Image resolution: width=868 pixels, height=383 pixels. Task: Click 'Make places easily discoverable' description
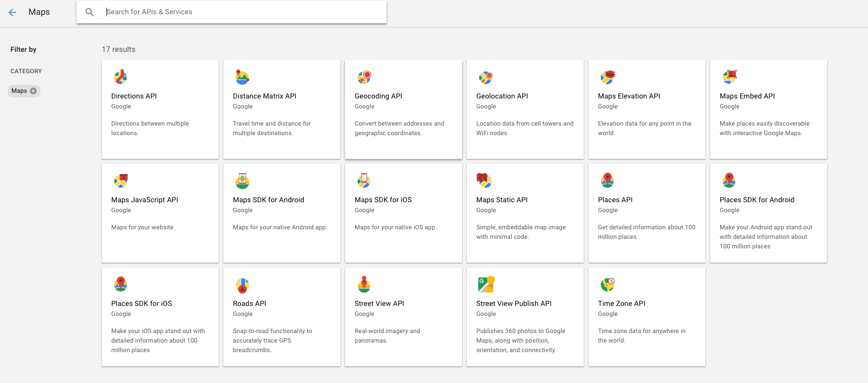click(x=764, y=128)
